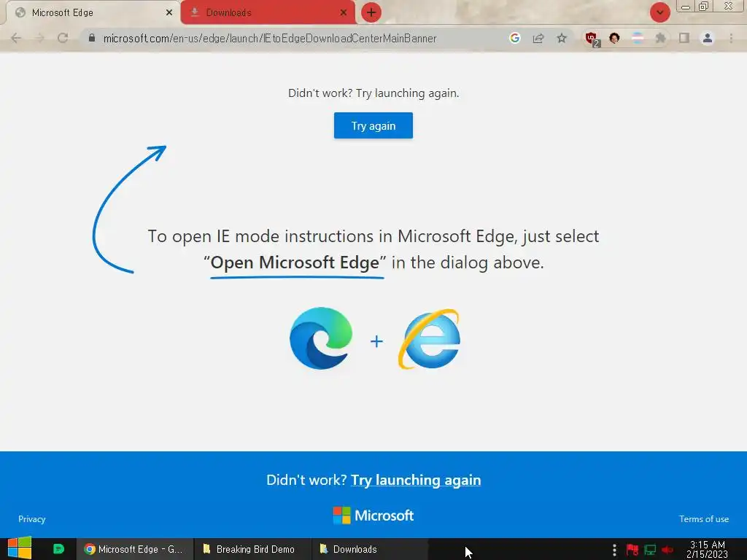Image resolution: width=747 pixels, height=560 pixels.
Task: Bookmark this page with the star
Action: 562,38
